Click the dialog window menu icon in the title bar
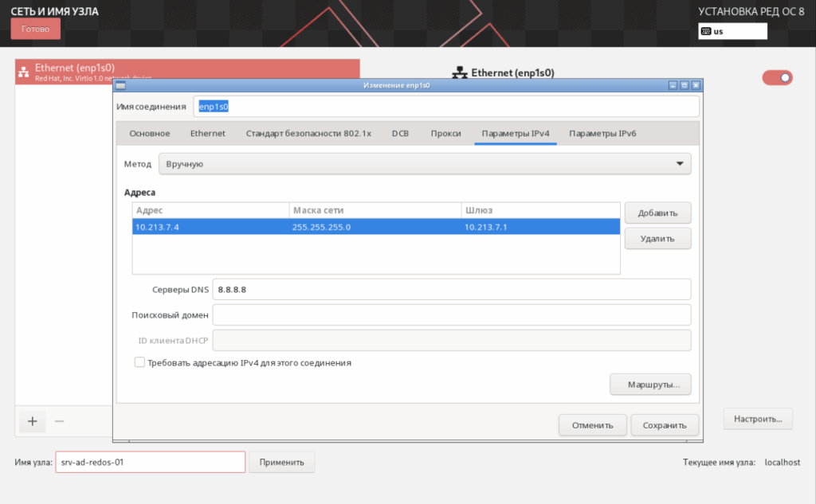The height and width of the screenshot is (504, 816). 120,84
